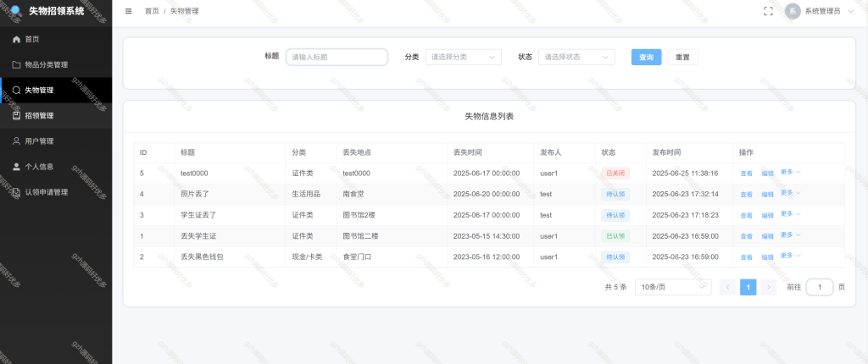This screenshot has height=364, width=868.
Task: Click the lost-and-found system logo icon
Action: coord(15,10)
